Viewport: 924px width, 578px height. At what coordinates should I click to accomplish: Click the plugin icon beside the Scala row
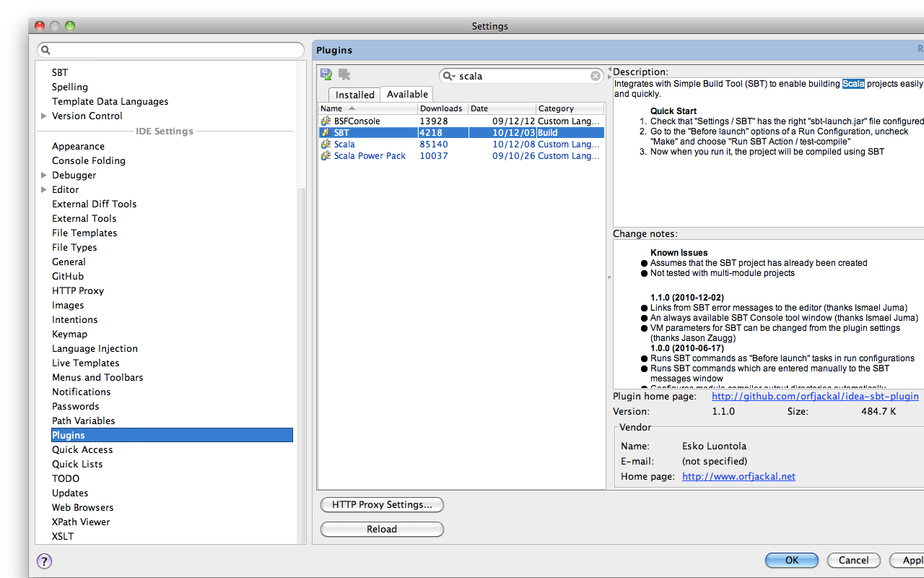326,144
